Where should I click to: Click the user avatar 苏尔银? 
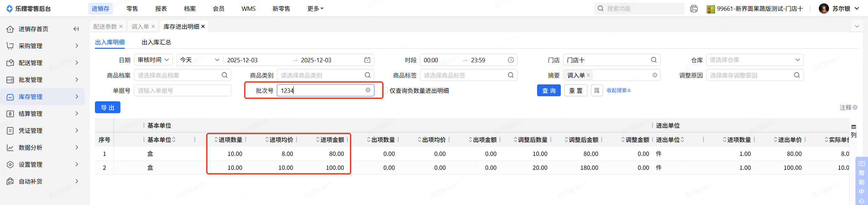824,8
